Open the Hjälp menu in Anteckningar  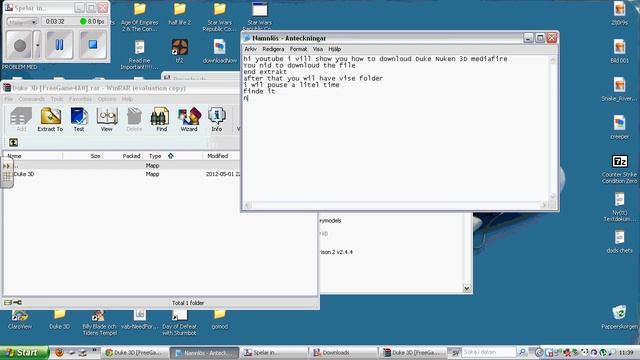pyautogui.click(x=334, y=49)
